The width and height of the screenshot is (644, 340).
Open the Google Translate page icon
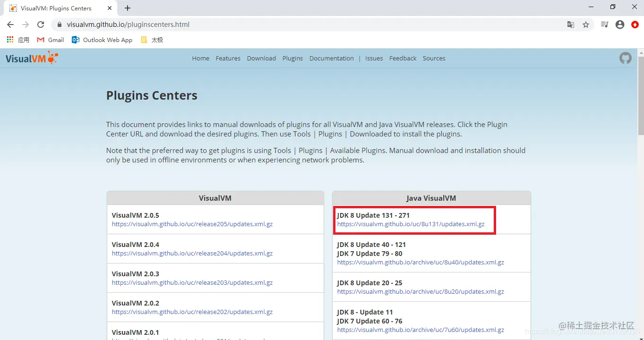pos(571,25)
